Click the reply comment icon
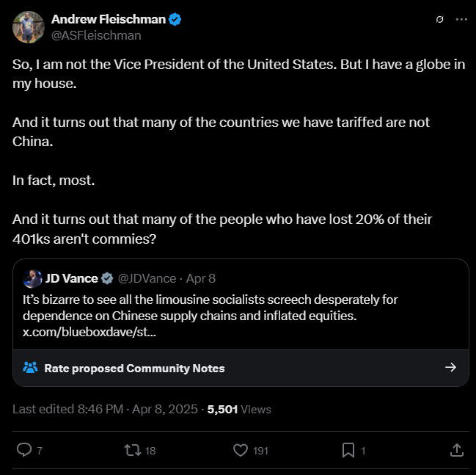The height and width of the screenshot is (475, 476). click(x=23, y=450)
